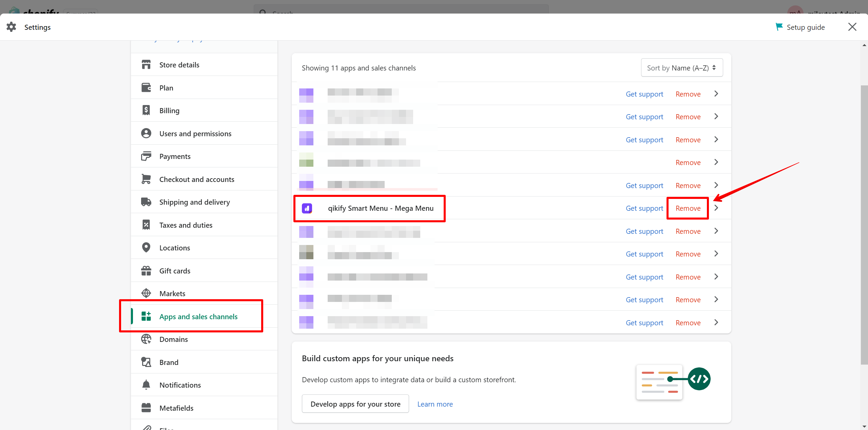Click Remove on the first app row

click(688, 94)
